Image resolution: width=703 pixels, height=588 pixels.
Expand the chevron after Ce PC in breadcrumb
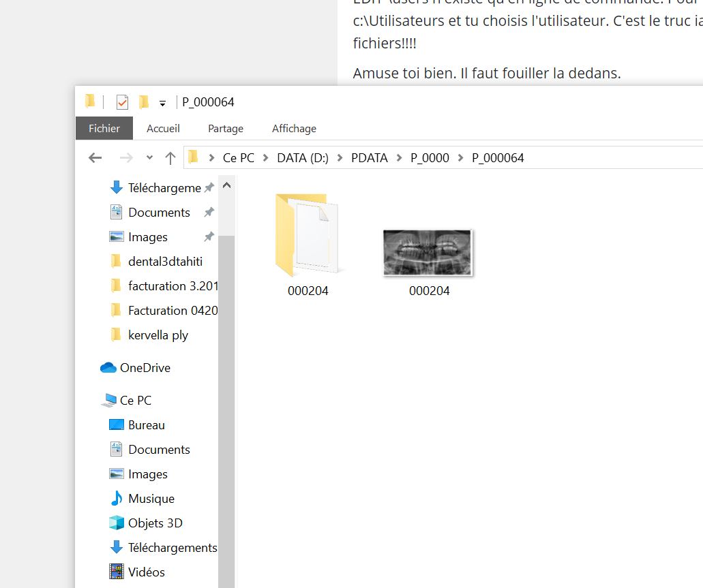[x=266, y=158]
